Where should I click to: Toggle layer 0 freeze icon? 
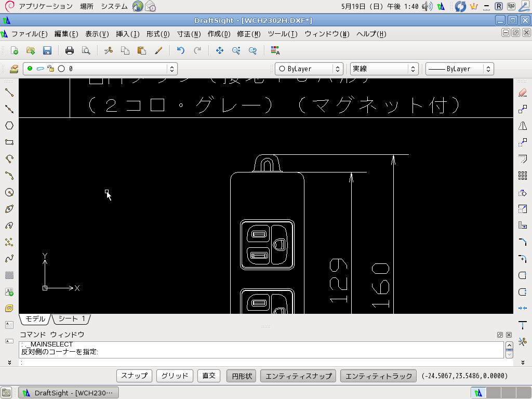(x=40, y=69)
